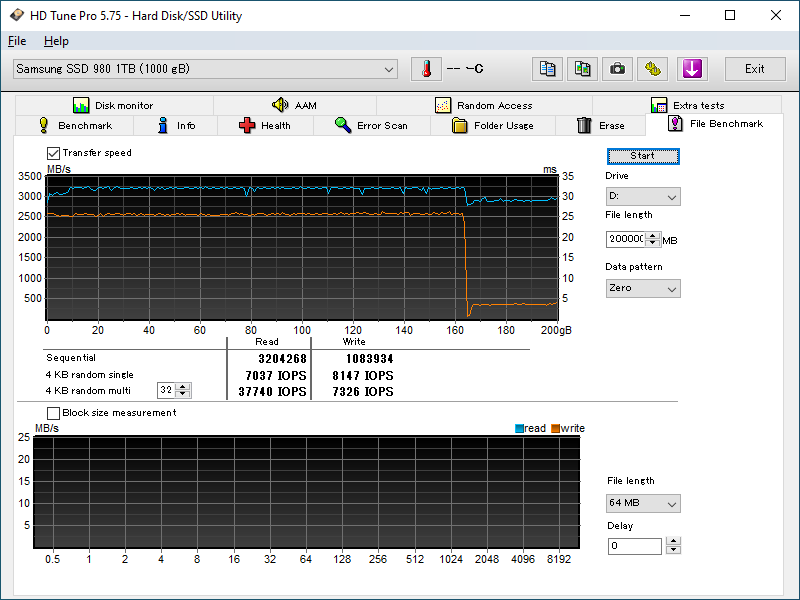Click the Random Access tab icon
The width and height of the screenshot is (800, 600).
(442, 105)
